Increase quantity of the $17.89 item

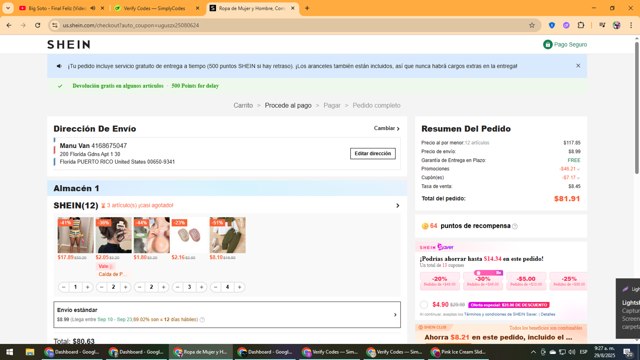point(87,287)
